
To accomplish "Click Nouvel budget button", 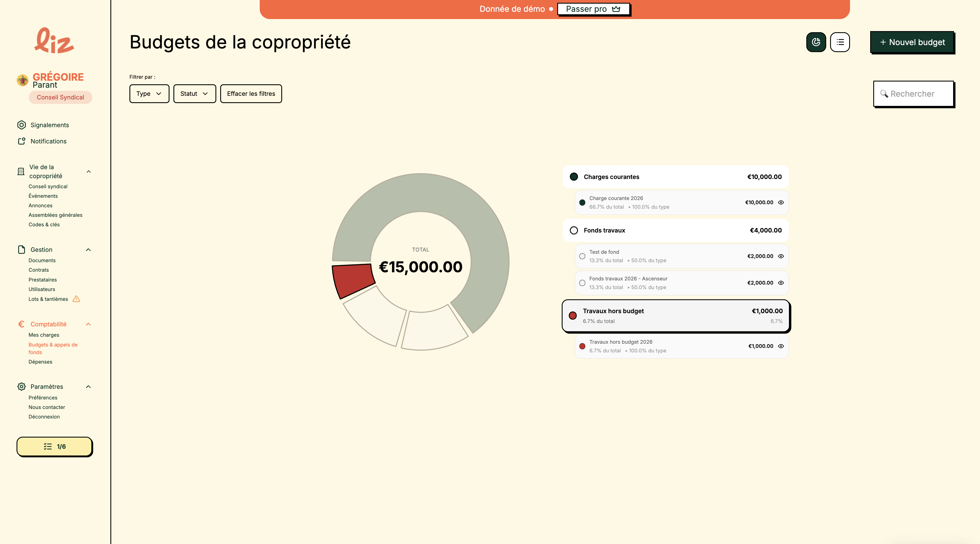I will [912, 42].
